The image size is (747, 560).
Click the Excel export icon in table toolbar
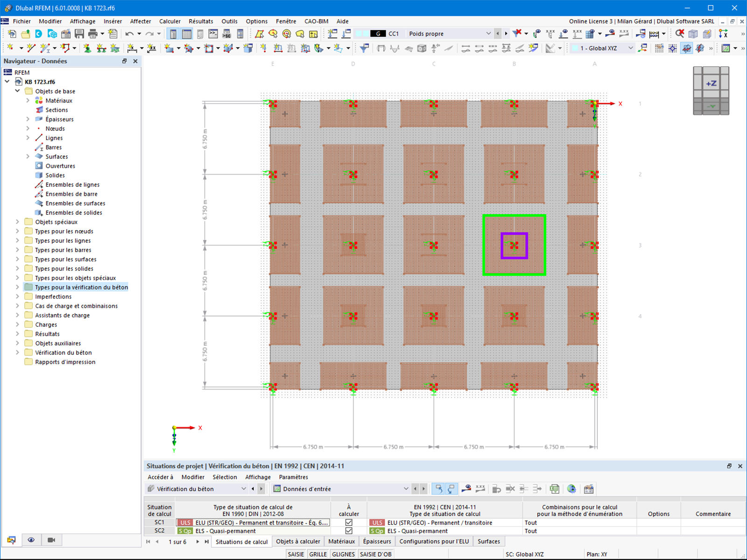554,489
